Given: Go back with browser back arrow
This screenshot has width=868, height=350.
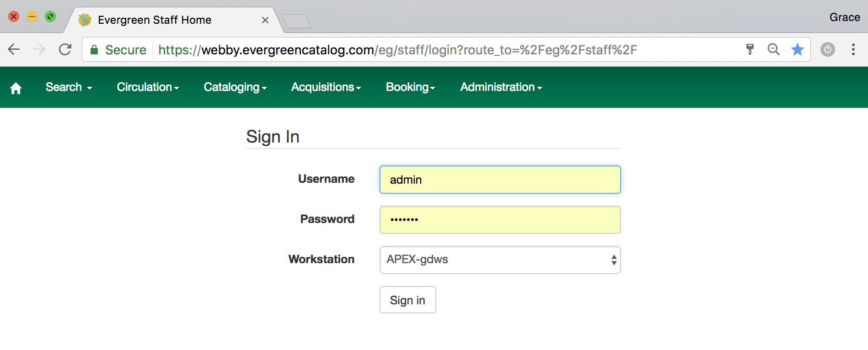Looking at the screenshot, I should pyautogui.click(x=14, y=49).
